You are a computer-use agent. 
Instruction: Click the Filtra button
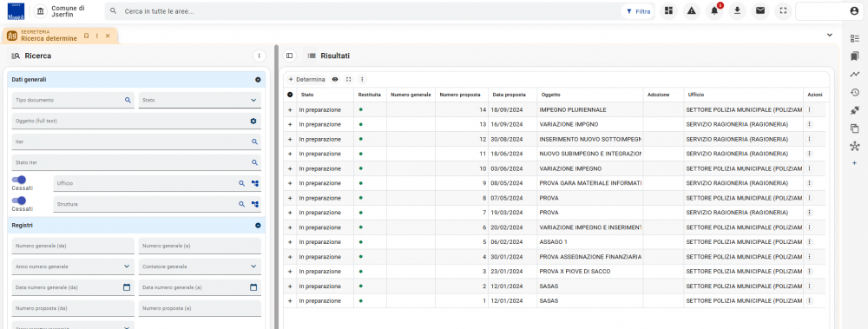point(638,11)
